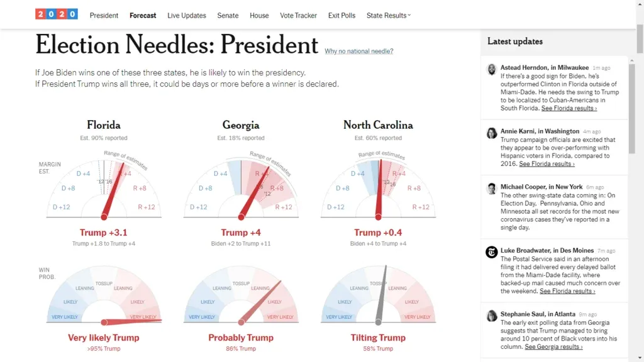Open "Why no national needle?" link
This screenshot has width=644, height=362.
point(359,52)
